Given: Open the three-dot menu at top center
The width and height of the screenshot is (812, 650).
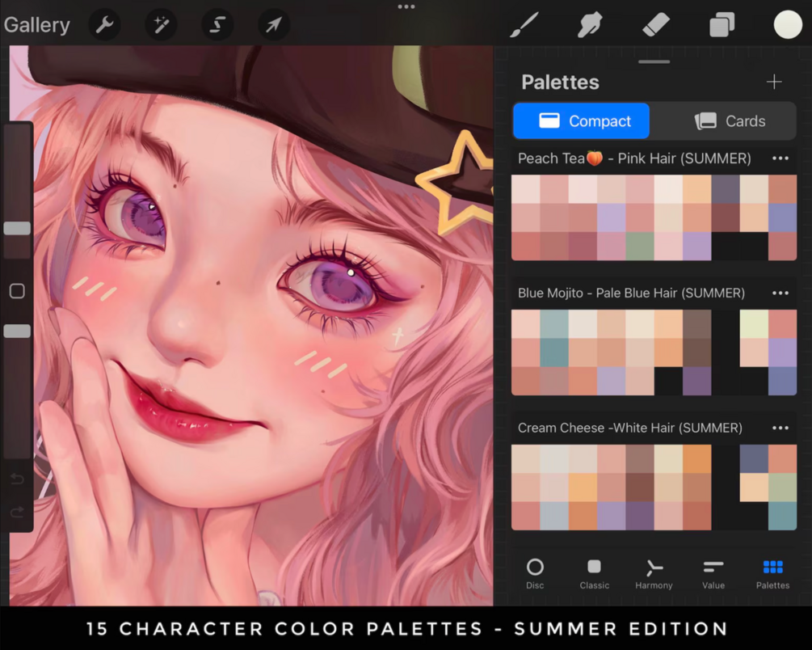Looking at the screenshot, I should coord(406,6).
